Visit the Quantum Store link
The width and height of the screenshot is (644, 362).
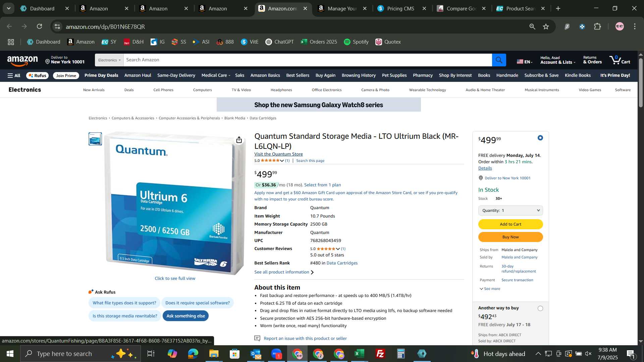(x=278, y=154)
